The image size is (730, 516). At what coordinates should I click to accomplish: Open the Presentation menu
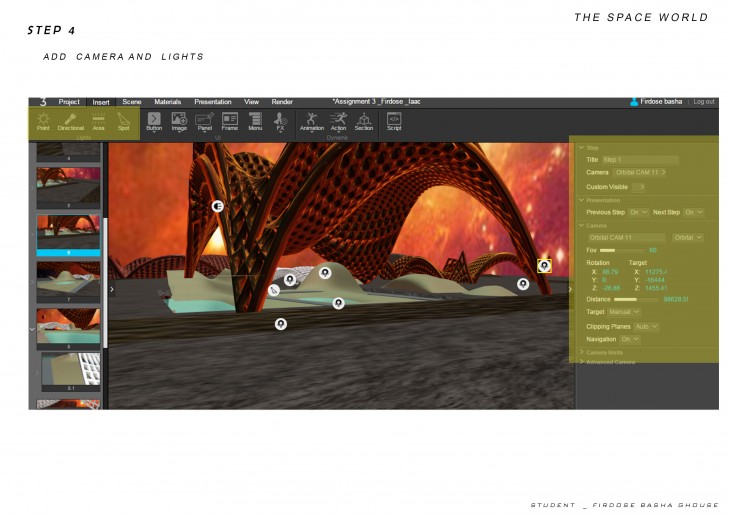[212, 102]
